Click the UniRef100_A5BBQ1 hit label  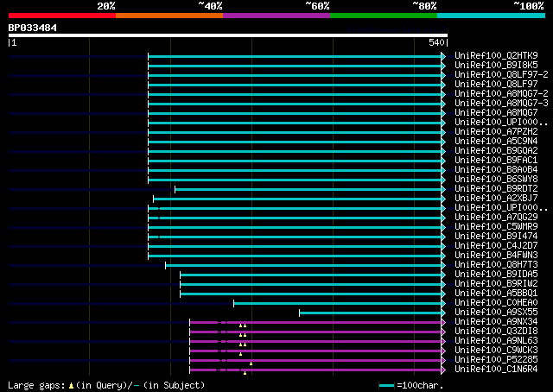click(496, 294)
